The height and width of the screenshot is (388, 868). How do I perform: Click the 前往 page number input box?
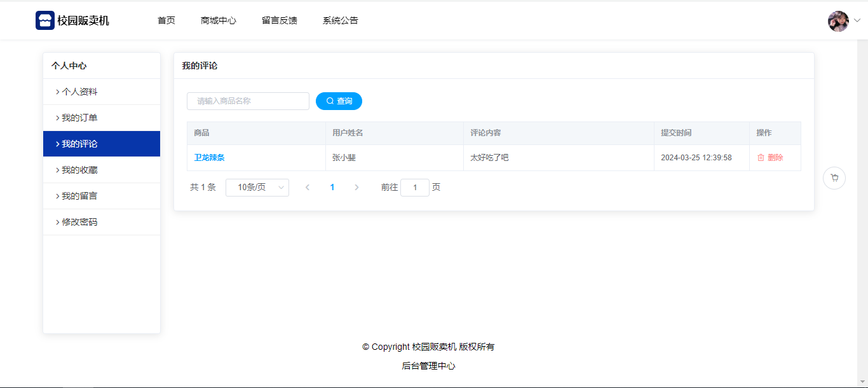(415, 188)
